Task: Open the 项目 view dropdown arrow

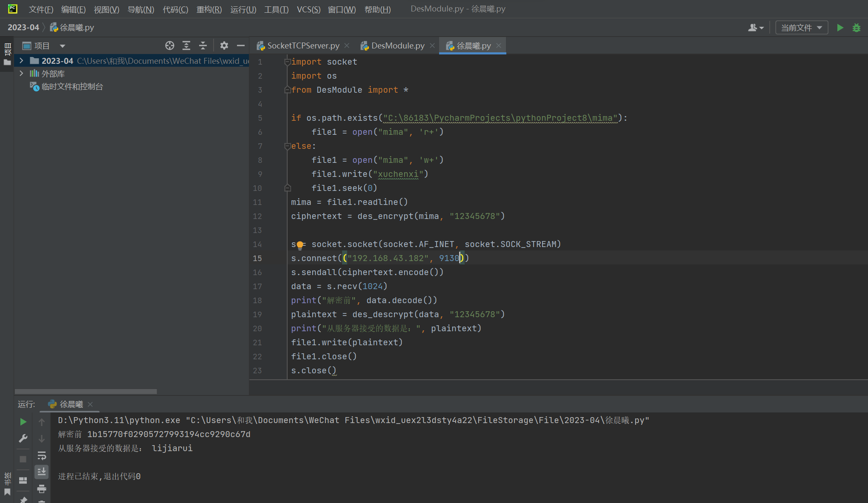Action: [63, 46]
